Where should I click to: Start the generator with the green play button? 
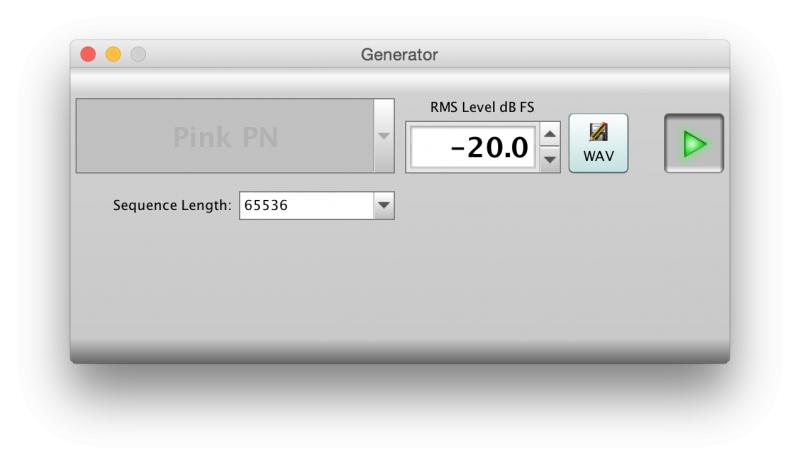tap(694, 143)
